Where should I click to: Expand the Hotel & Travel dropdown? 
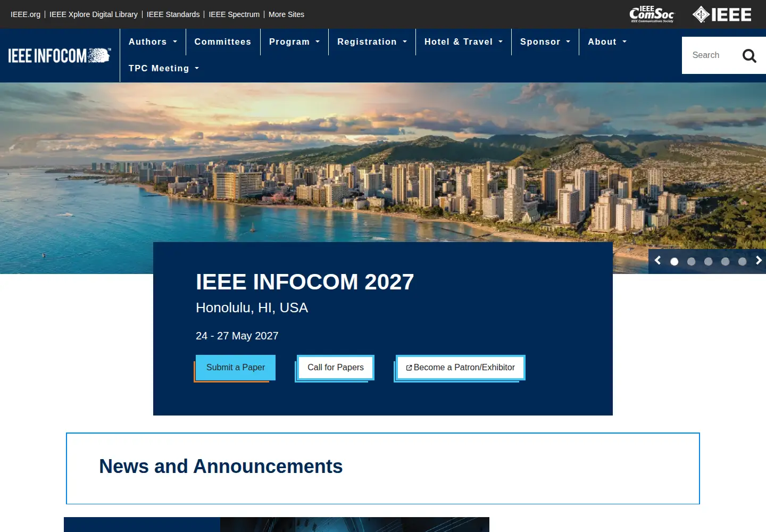(x=463, y=42)
